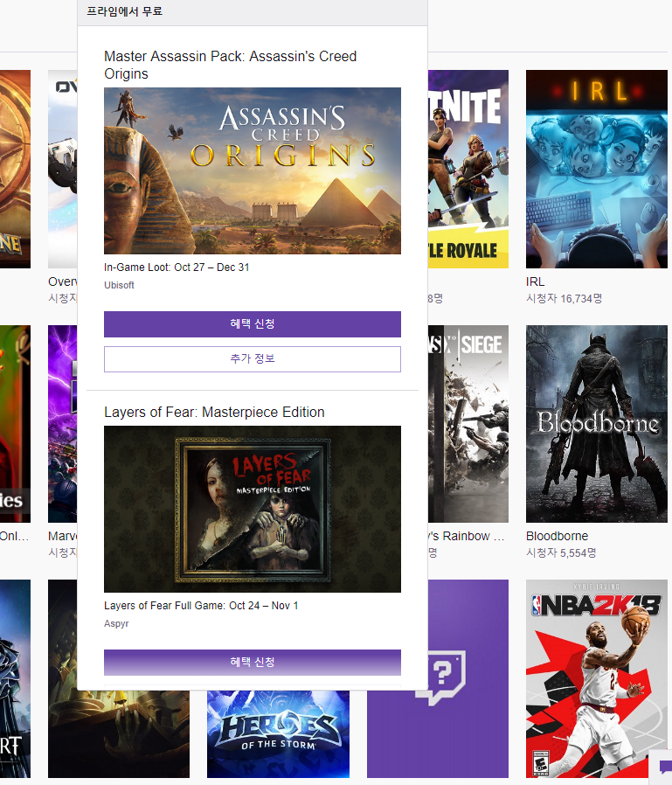Open the NBA 2K18 cover art

[x=597, y=678]
